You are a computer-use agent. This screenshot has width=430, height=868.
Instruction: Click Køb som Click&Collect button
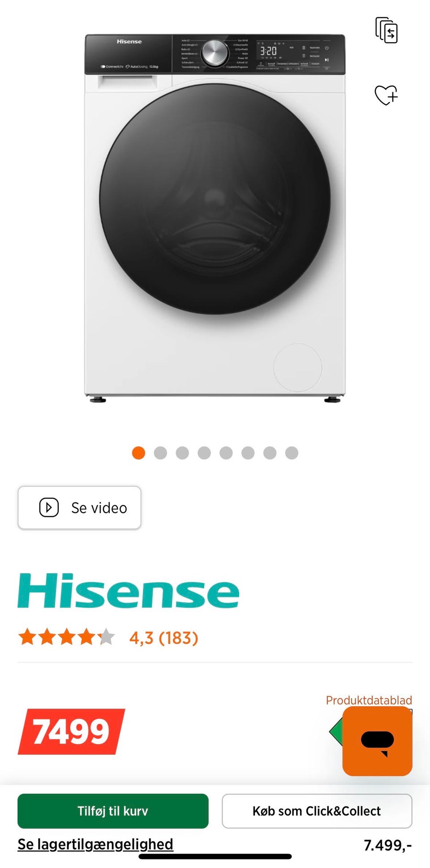[317, 811]
